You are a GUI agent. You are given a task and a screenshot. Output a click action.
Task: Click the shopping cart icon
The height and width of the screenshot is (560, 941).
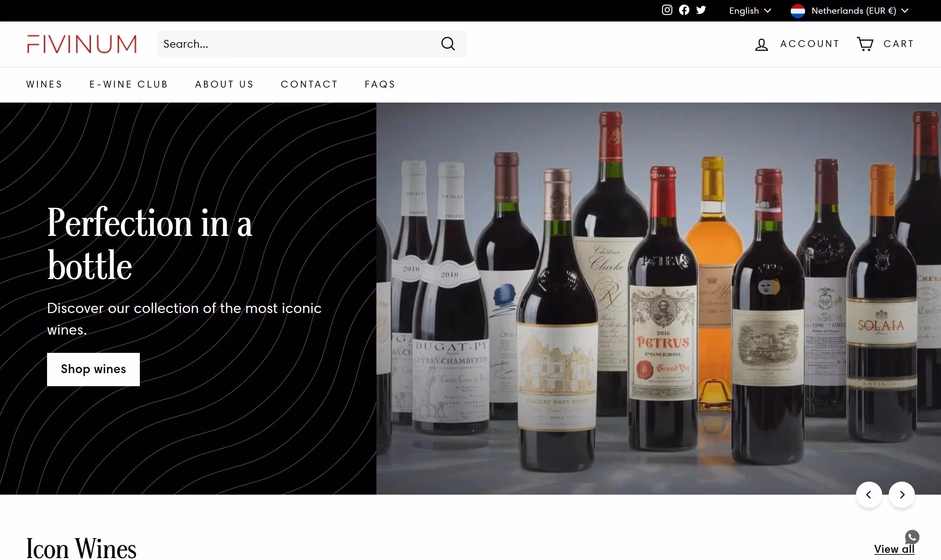click(865, 44)
